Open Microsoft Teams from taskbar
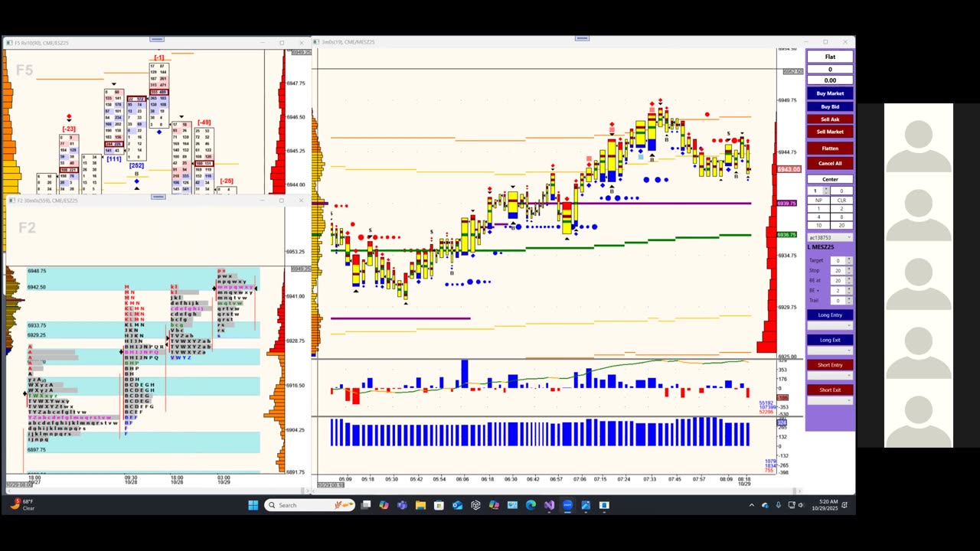This screenshot has height=551, width=980. [403, 505]
